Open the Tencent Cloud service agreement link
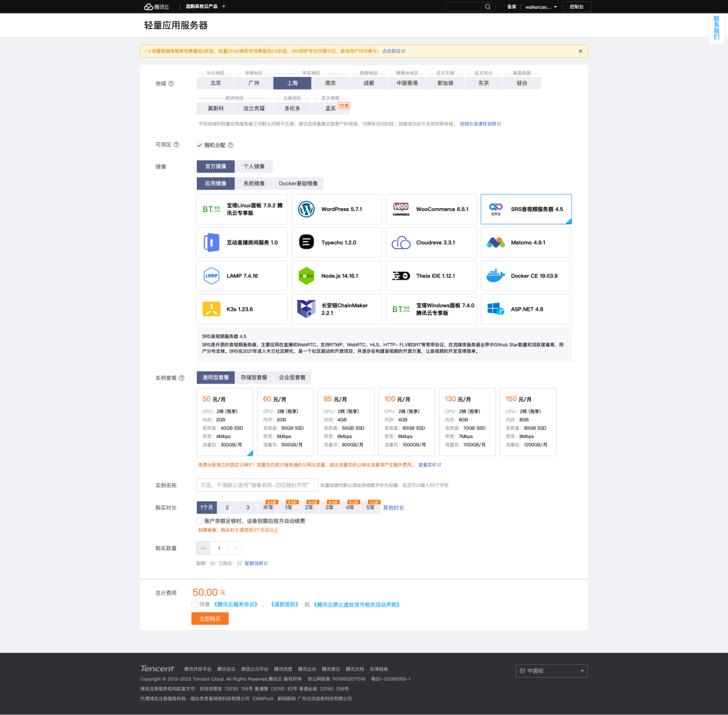Image resolution: width=728 pixels, height=715 pixels. 236,604
